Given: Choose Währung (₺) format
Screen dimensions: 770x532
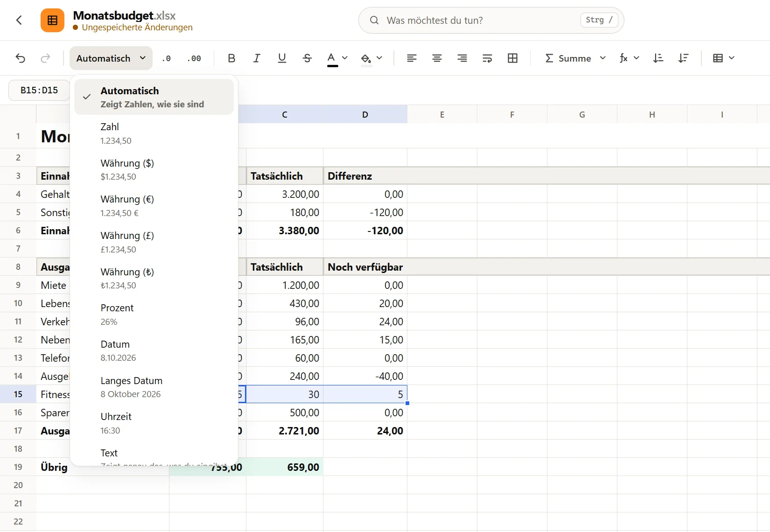Looking at the screenshot, I should tap(154, 279).
